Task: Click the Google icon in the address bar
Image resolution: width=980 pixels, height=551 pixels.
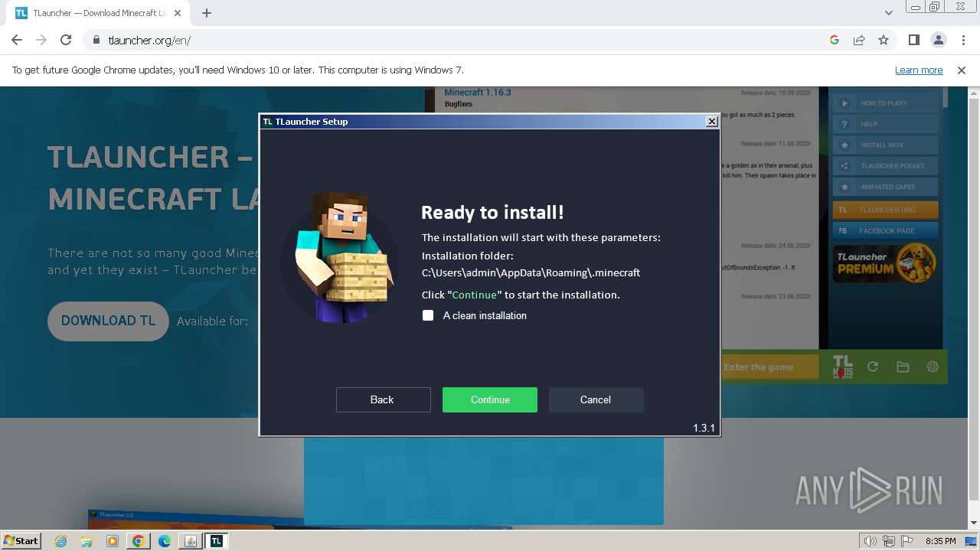Action: [835, 40]
